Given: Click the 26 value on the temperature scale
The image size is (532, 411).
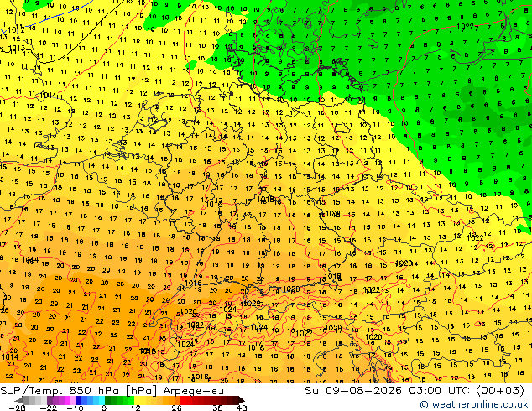Looking at the screenshot, I should tap(176, 408).
